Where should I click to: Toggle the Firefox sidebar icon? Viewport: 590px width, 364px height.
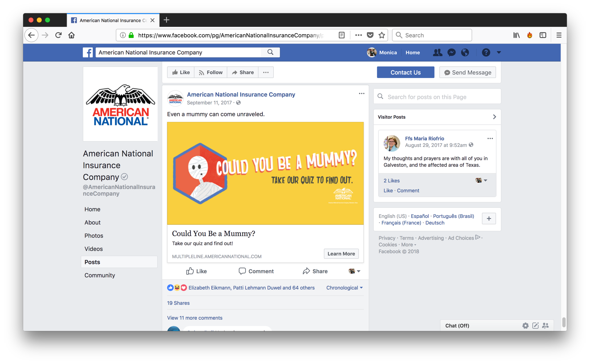[543, 35]
